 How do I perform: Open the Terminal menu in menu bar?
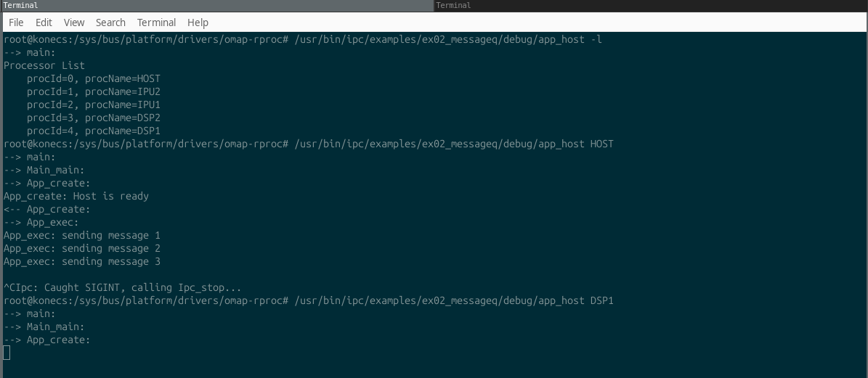157,22
